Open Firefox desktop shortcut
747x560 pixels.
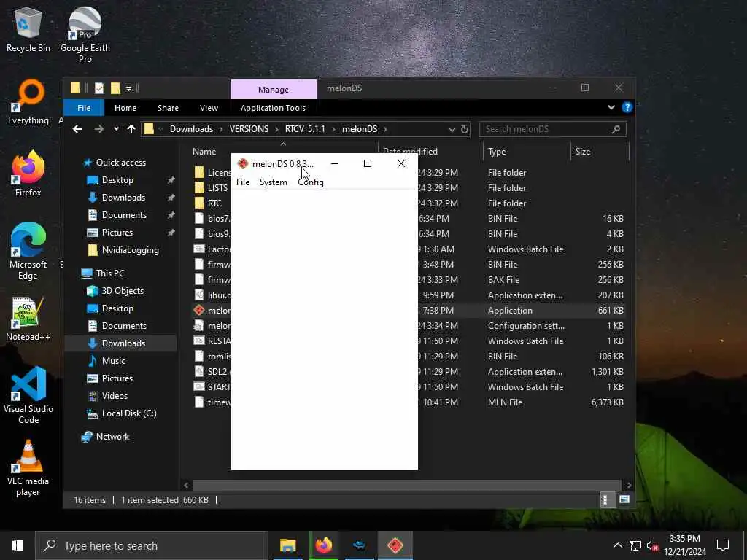click(28, 174)
